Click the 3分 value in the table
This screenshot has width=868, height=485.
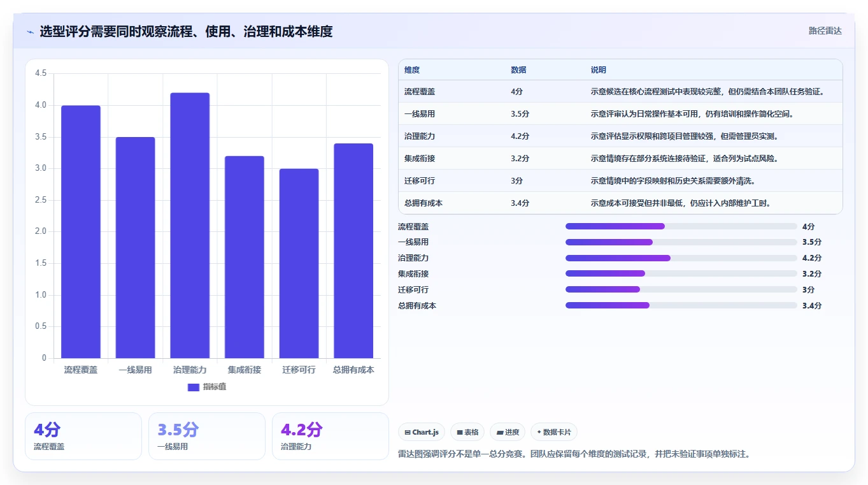(517, 181)
